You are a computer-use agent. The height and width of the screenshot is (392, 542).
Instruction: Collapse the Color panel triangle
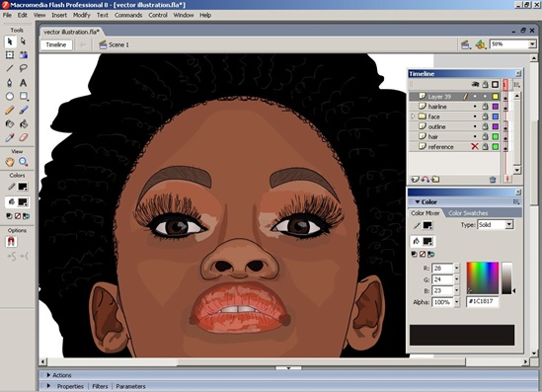418,201
